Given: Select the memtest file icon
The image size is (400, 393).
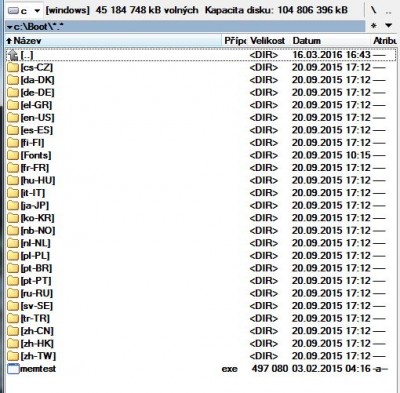Looking at the screenshot, I should [13, 369].
